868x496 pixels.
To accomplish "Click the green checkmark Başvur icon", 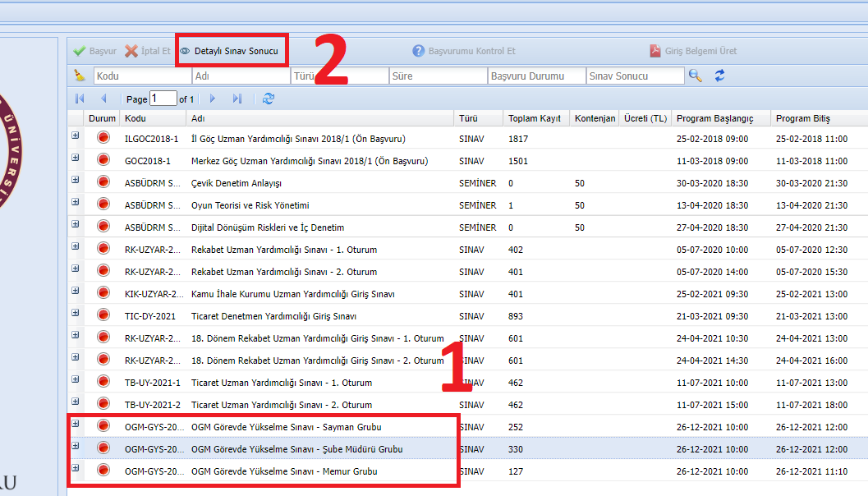I will 80,51.
